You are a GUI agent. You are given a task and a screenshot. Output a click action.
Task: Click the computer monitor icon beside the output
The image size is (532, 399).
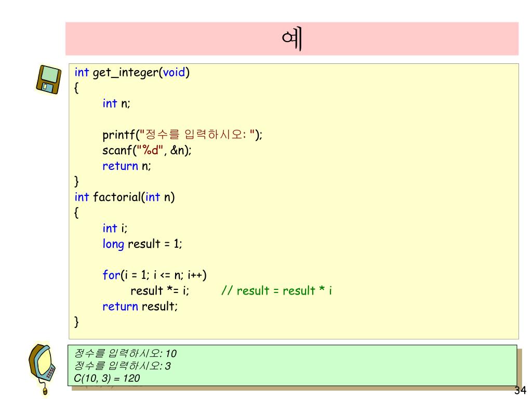tap(42, 369)
